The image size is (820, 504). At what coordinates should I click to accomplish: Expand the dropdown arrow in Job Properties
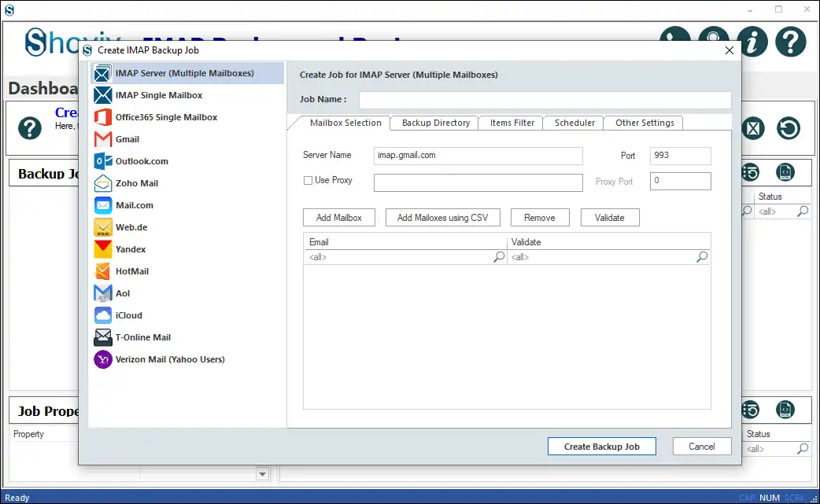[263, 474]
